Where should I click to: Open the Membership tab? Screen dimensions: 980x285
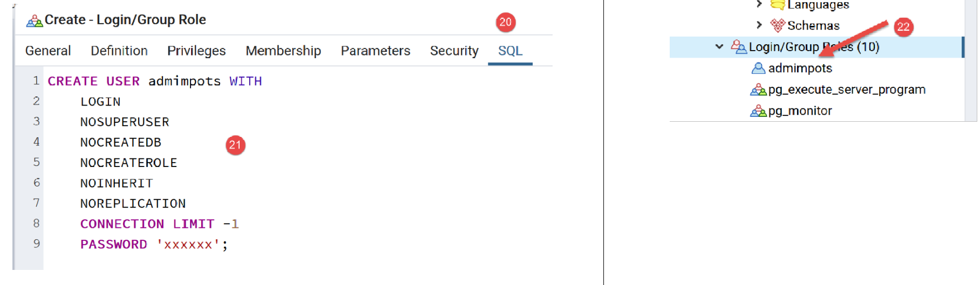pos(283,51)
